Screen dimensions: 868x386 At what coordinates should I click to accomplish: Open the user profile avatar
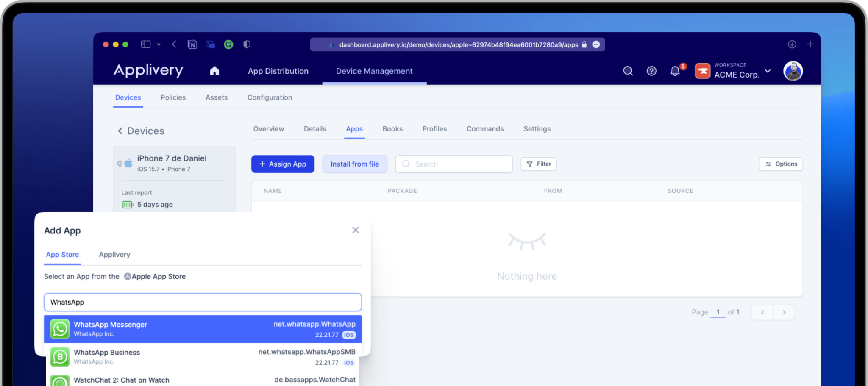click(793, 71)
